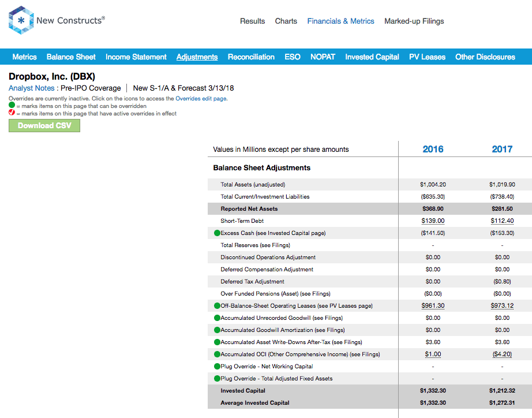
Task: Click 2016 Invested Capital value $1,332.30
Action: 433,390
